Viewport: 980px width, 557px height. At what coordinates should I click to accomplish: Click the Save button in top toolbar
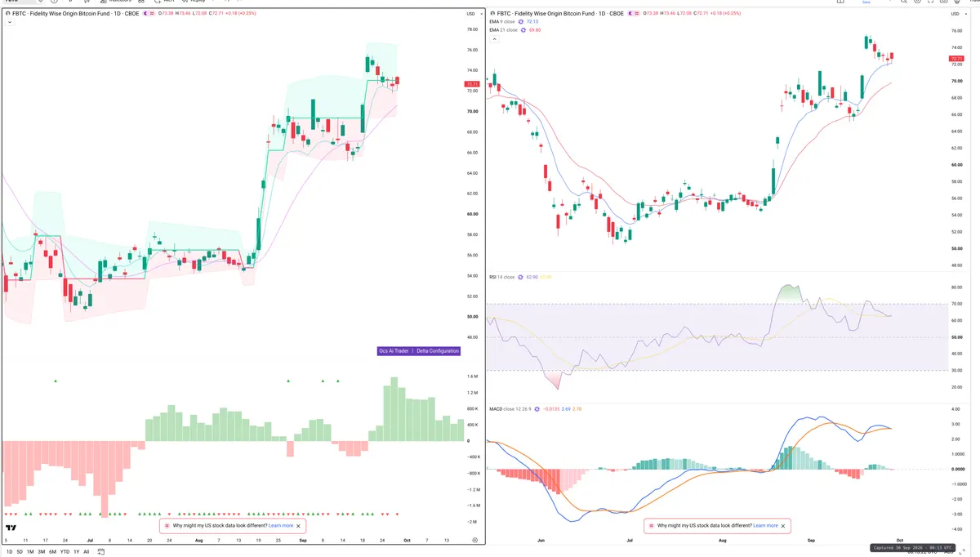coord(866,2)
